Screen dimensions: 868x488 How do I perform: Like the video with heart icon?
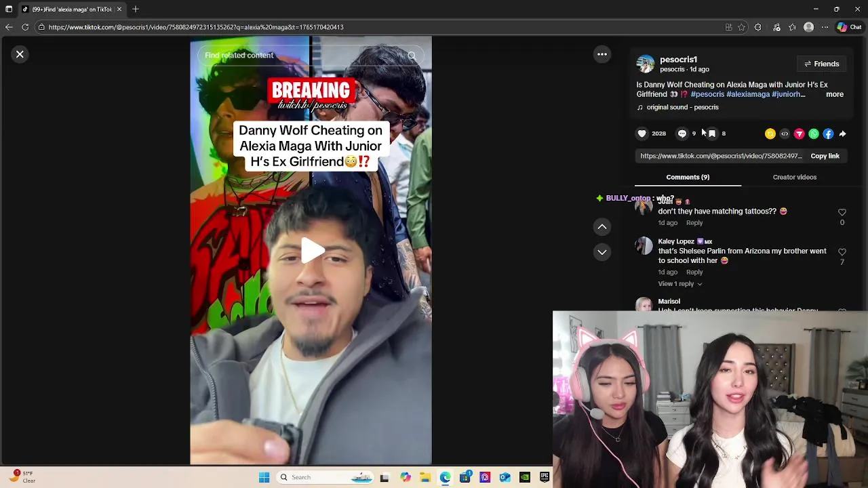(x=642, y=134)
